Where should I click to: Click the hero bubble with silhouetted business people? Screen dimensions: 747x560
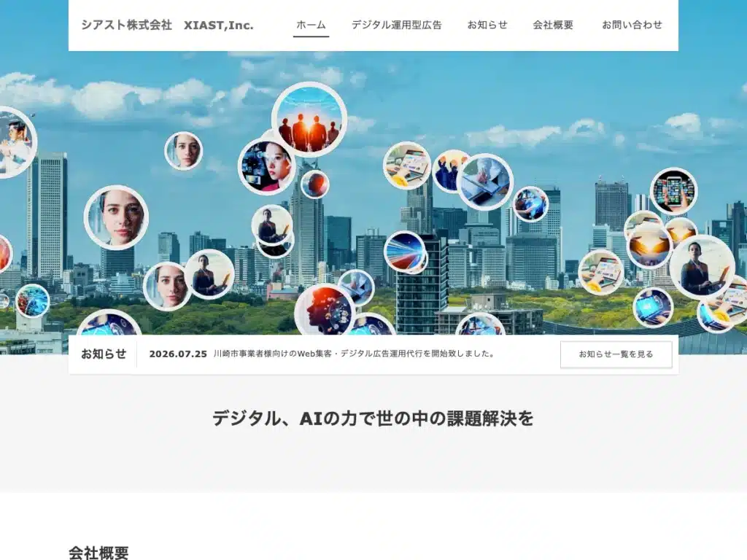pyautogui.click(x=309, y=120)
